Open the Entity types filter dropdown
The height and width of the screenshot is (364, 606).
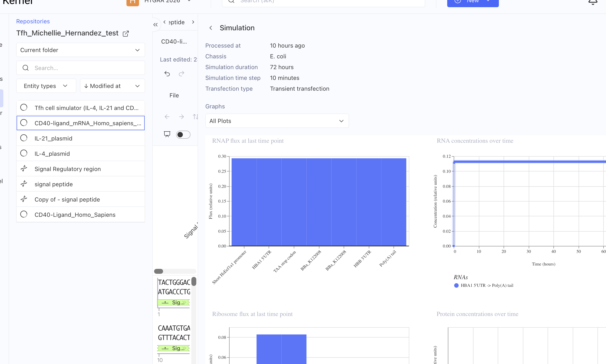point(46,86)
